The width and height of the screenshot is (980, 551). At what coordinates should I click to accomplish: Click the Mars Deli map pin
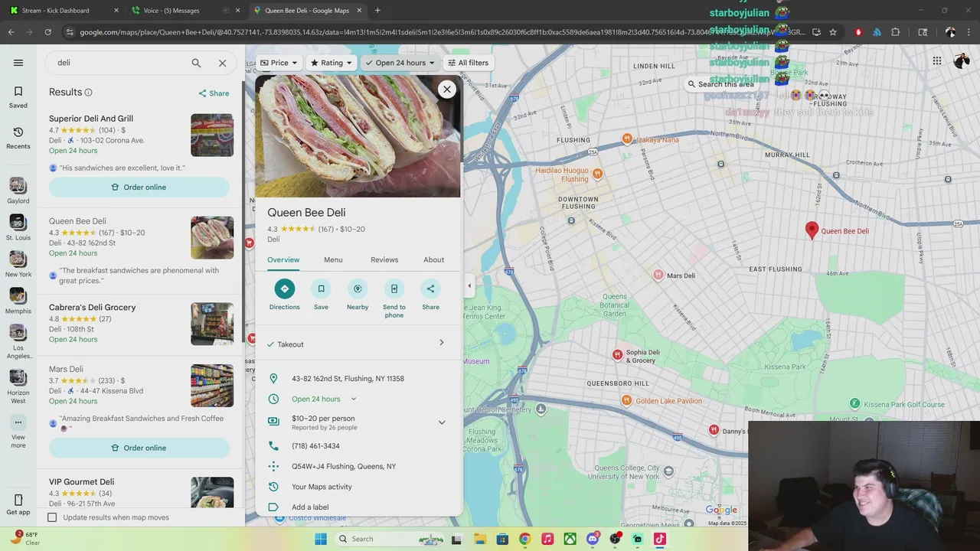pyautogui.click(x=658, y=275)
